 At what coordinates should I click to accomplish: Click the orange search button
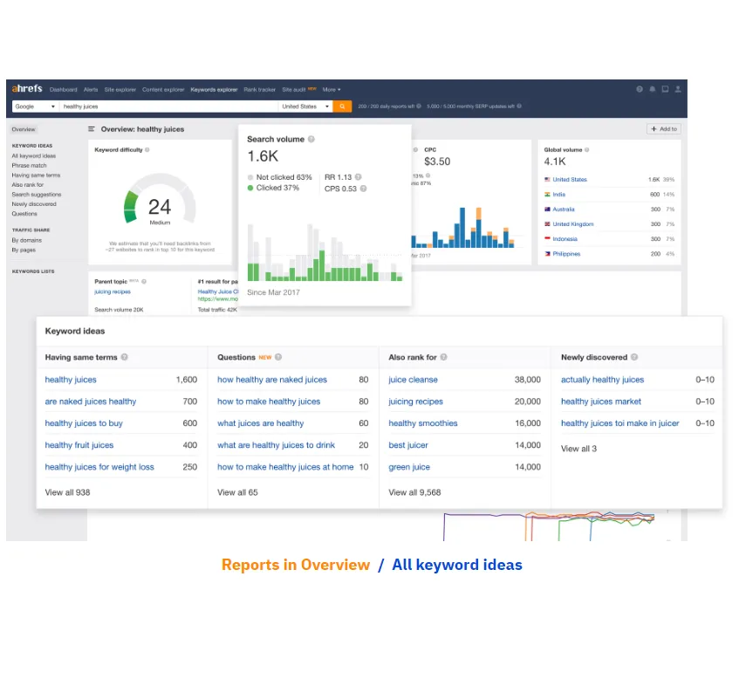(x=342, y=106)
